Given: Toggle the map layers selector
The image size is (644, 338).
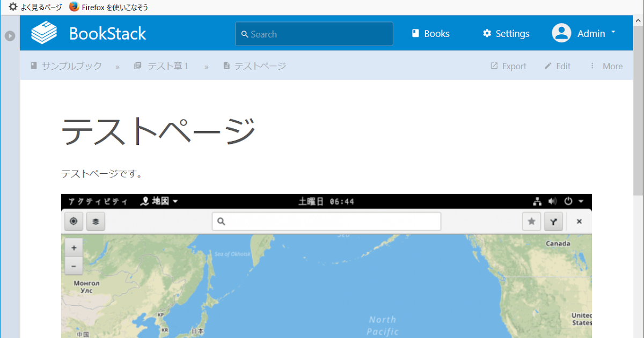Looking at the screenshot, I should pyautogui.click(x=96, y=221).
